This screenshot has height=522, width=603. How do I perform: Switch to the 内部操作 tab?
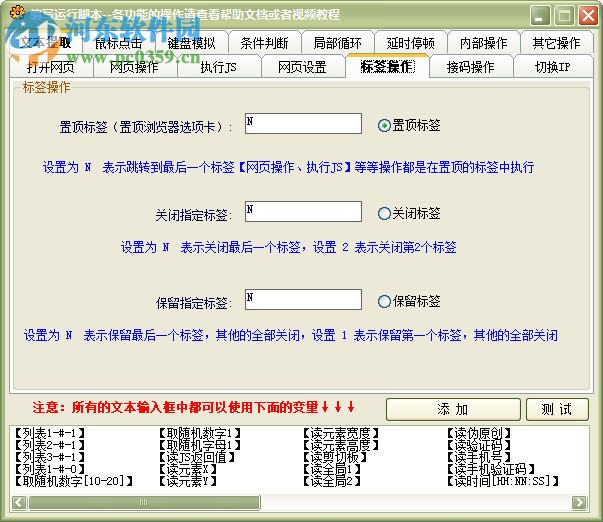pyautogui.click(x=484, y=43)
